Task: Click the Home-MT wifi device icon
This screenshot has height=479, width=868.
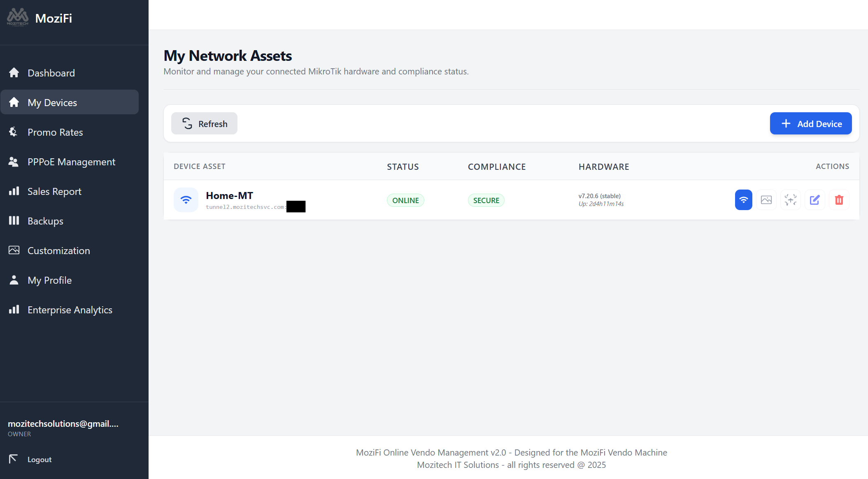Action: click(186, 200)
